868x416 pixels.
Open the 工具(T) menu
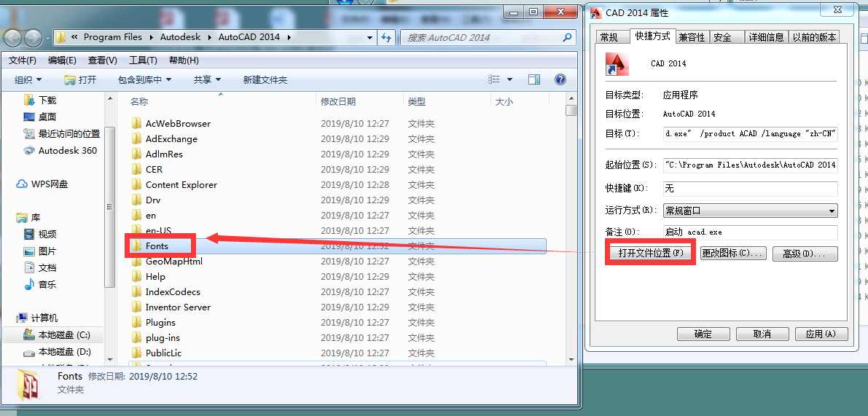click(143, 60)
